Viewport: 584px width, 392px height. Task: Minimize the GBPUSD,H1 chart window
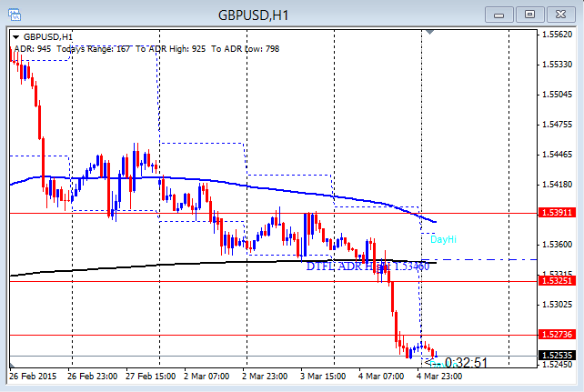coord(499,15)
